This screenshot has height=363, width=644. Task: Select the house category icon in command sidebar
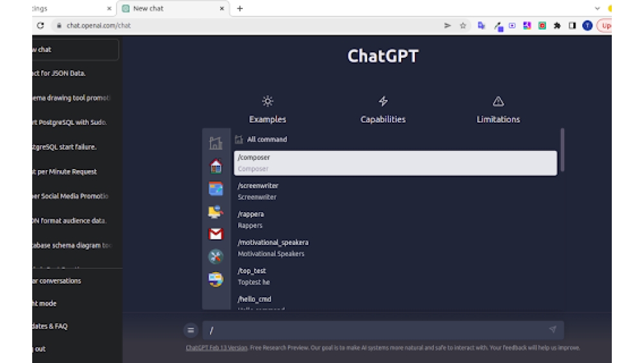click(x=216, y=166)
